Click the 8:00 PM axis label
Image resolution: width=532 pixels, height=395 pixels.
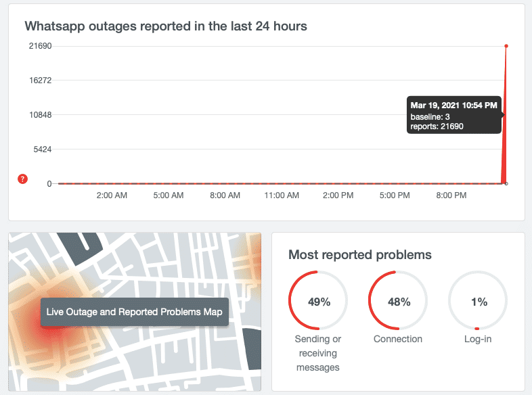(x=451, y=195)
